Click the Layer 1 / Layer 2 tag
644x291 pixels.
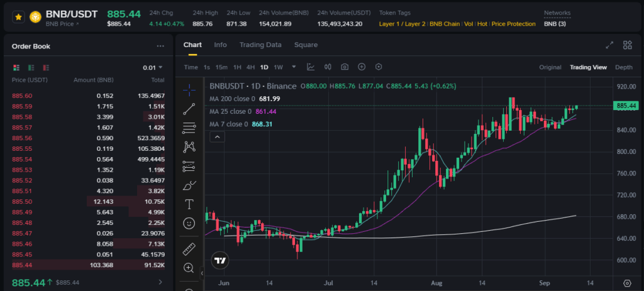click(402, 24)
